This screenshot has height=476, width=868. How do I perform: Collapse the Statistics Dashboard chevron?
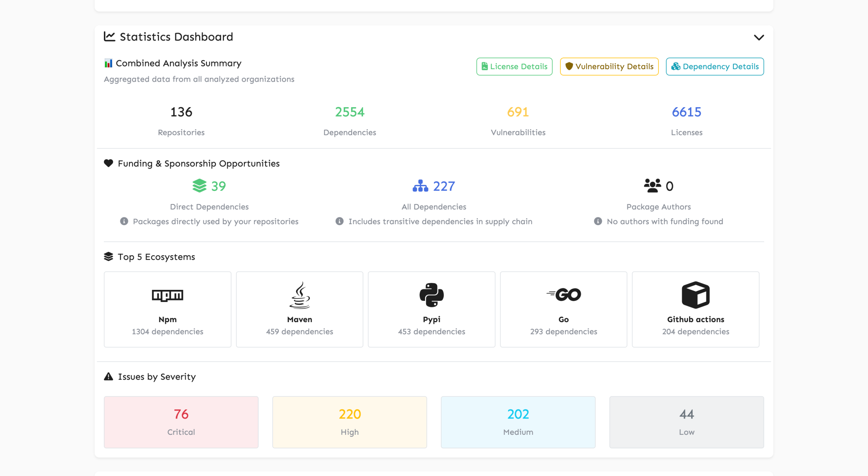[x=758, y=37]
